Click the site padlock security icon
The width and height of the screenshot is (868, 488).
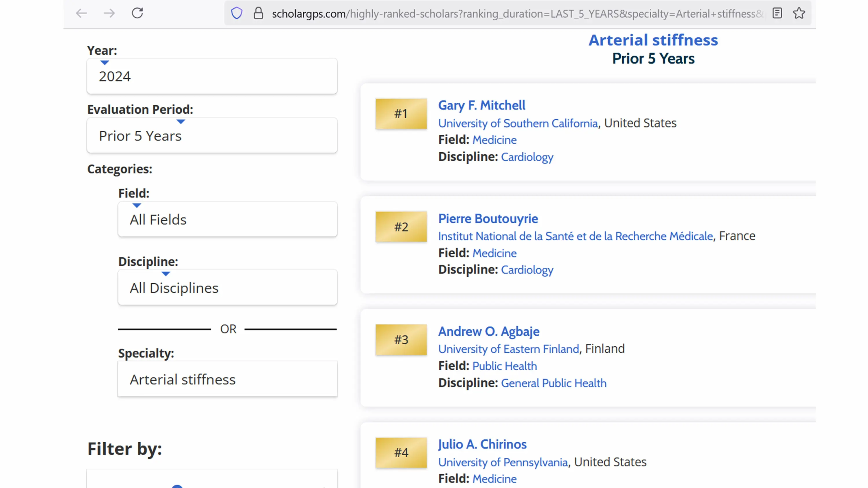258,14
